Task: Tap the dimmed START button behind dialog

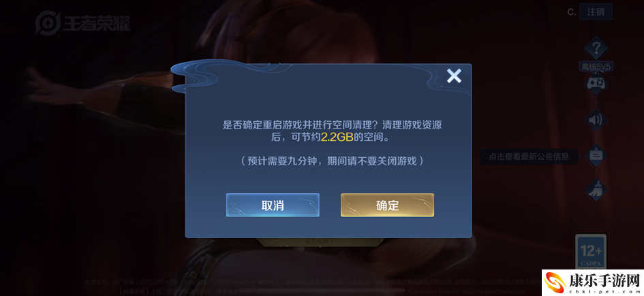Action: pos(320,241)
